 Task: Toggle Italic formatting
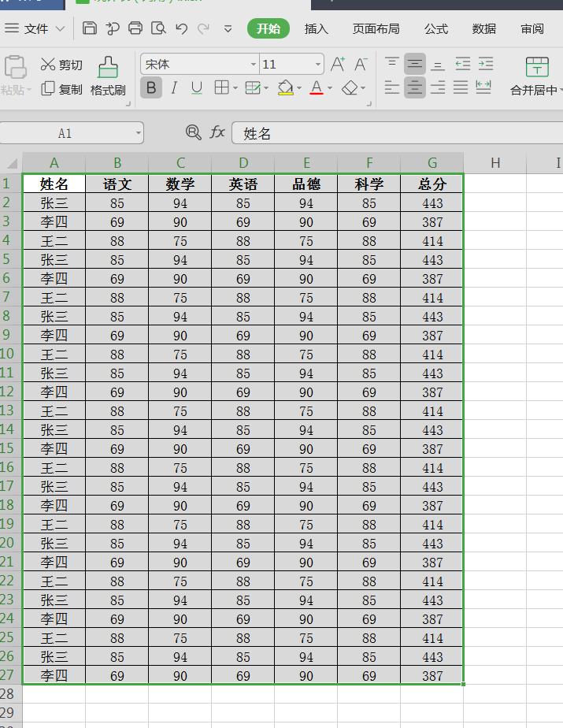pos(174,87)
